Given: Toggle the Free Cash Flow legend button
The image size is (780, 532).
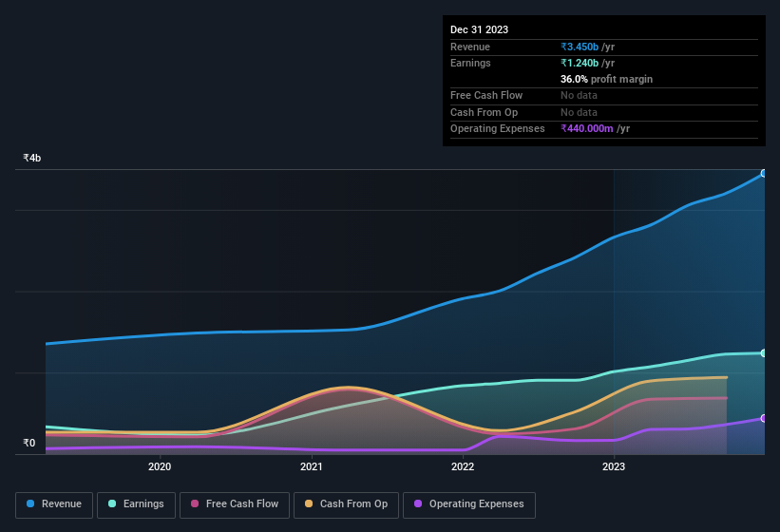Looking at the screenshot, I should 235,505.
